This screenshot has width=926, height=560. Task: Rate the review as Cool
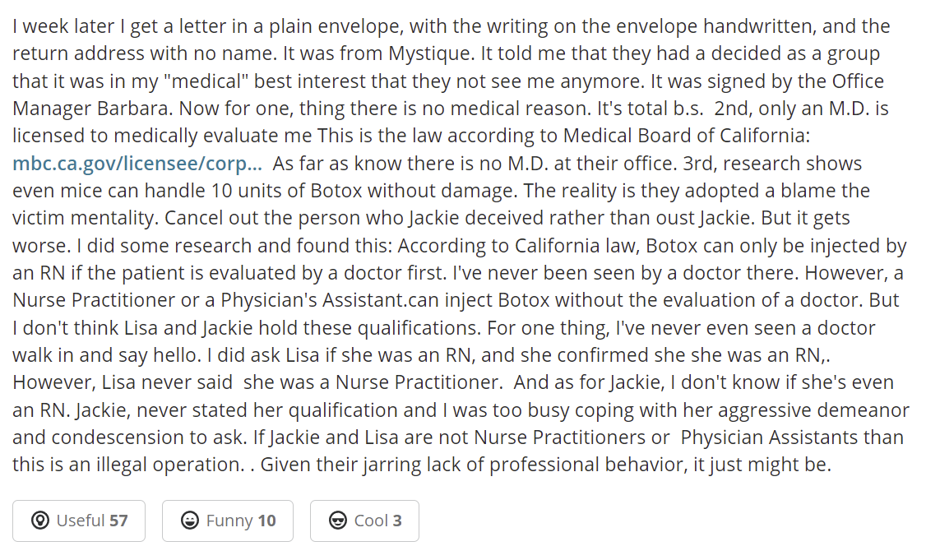[364, 521]
